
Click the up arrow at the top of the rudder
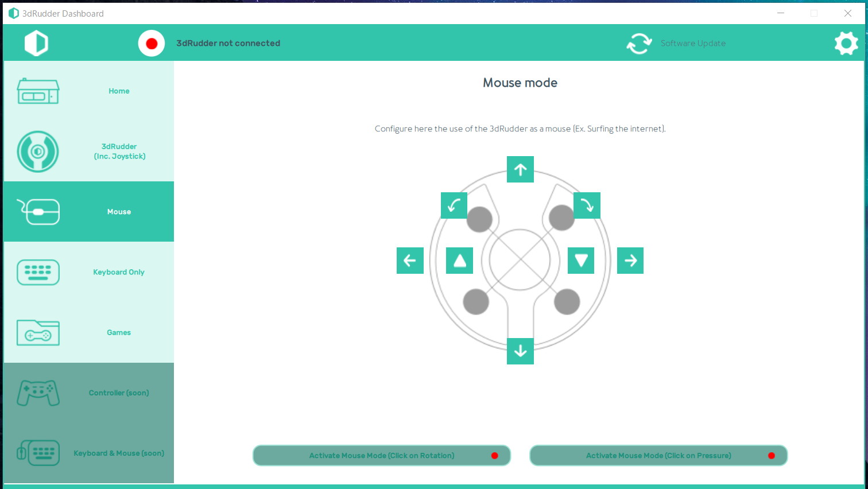[x=520, y=169]
